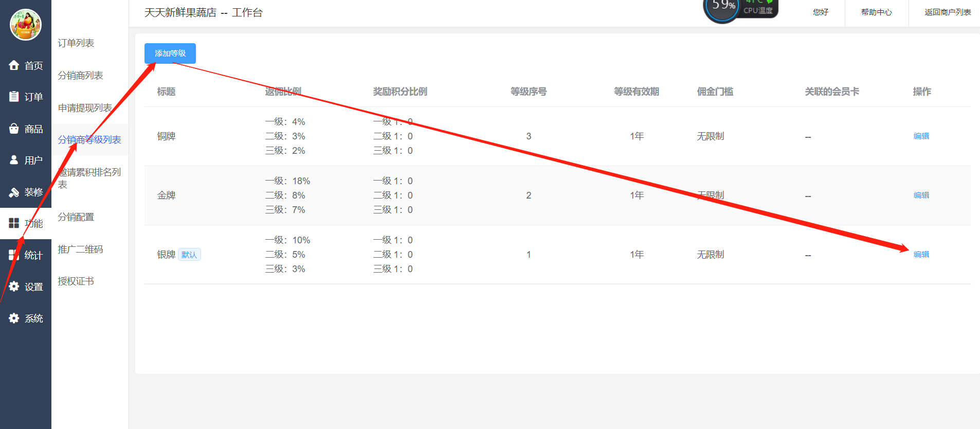Screen dimensions: 980x429
Task: Click the 金牌 title cell
Action: [x=166, y=195]
